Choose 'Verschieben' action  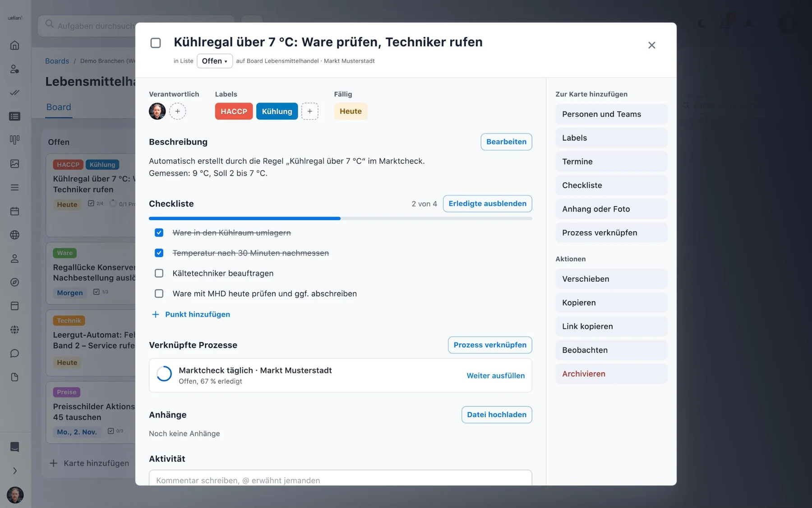(x=611, y=279)
